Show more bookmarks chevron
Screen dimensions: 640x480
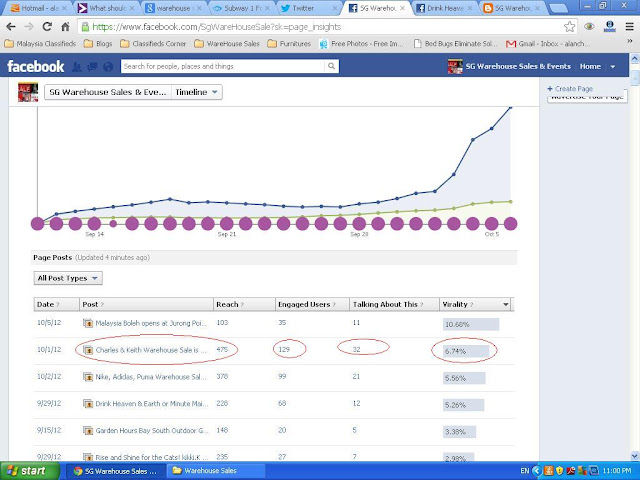[x=629, y=41]
